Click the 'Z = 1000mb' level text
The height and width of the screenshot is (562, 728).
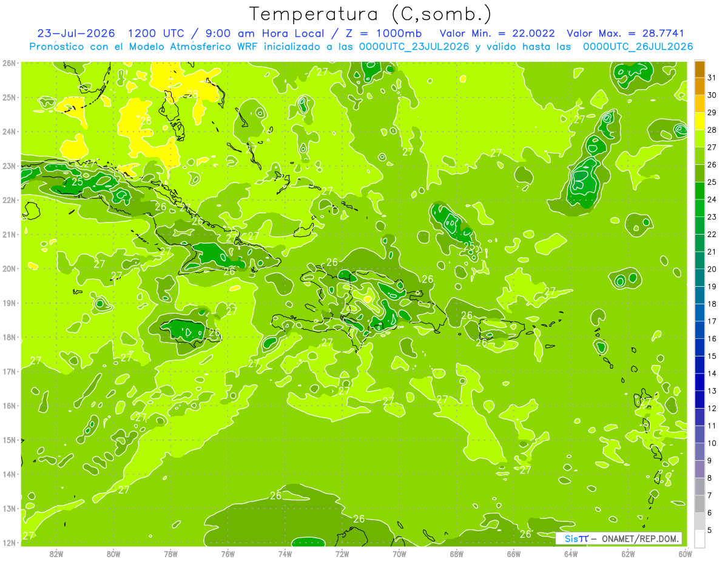(384, 33)
